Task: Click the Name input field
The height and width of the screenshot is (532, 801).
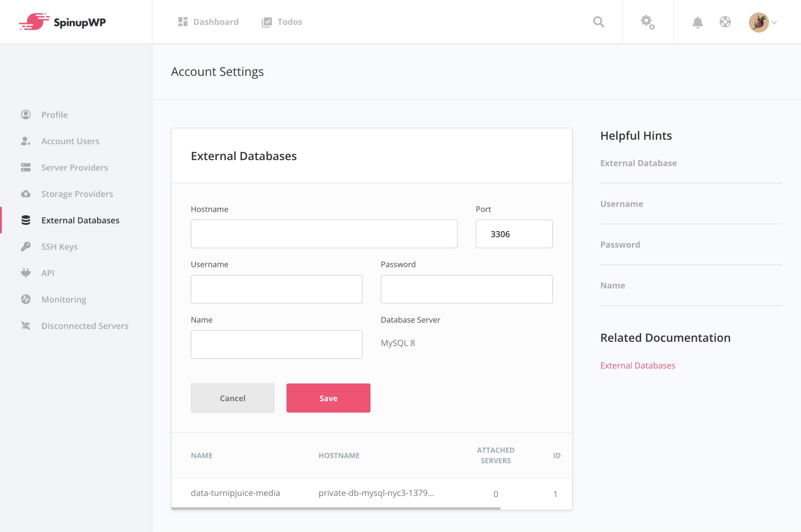Action: 276,344
